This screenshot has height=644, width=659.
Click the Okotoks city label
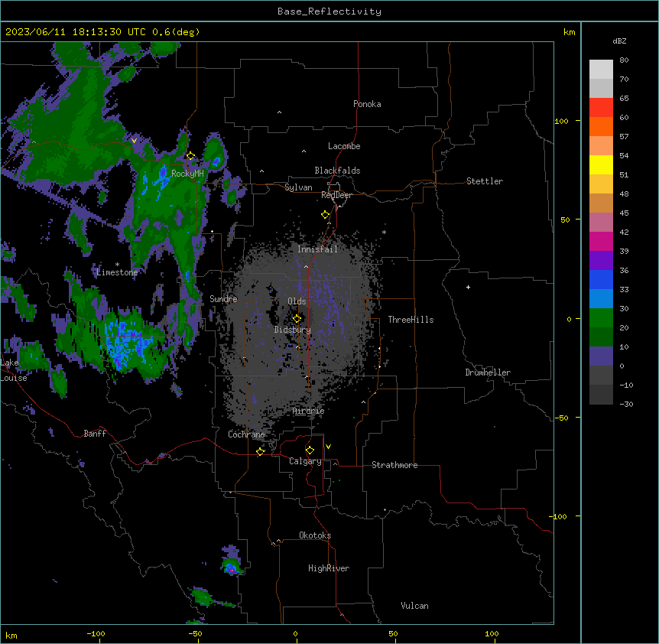[315, 535]
